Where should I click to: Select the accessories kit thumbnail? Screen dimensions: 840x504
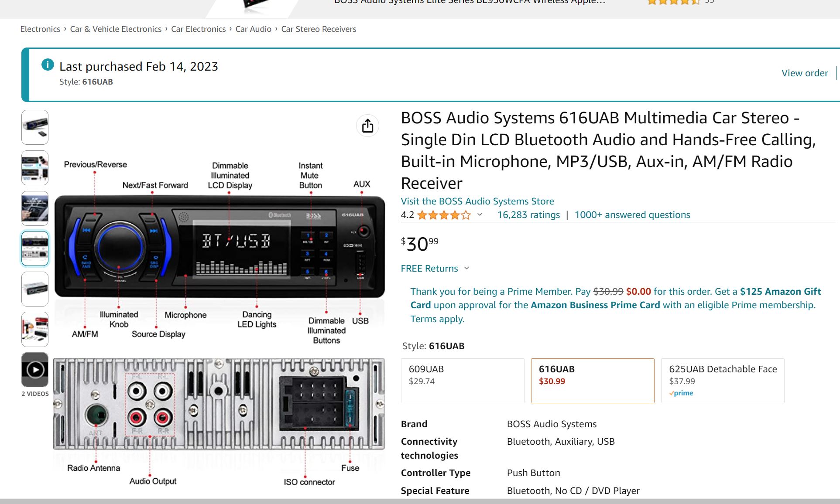tap(35, 329)
